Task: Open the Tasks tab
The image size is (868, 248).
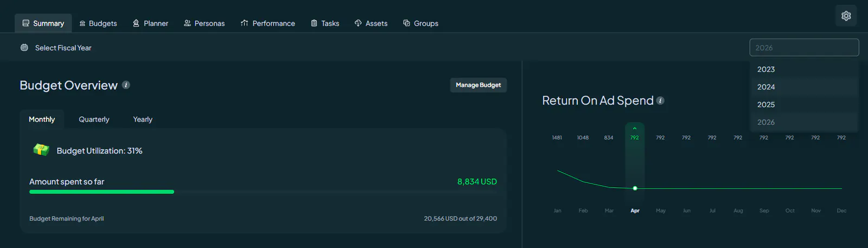Action: click(x=325, y=23)
